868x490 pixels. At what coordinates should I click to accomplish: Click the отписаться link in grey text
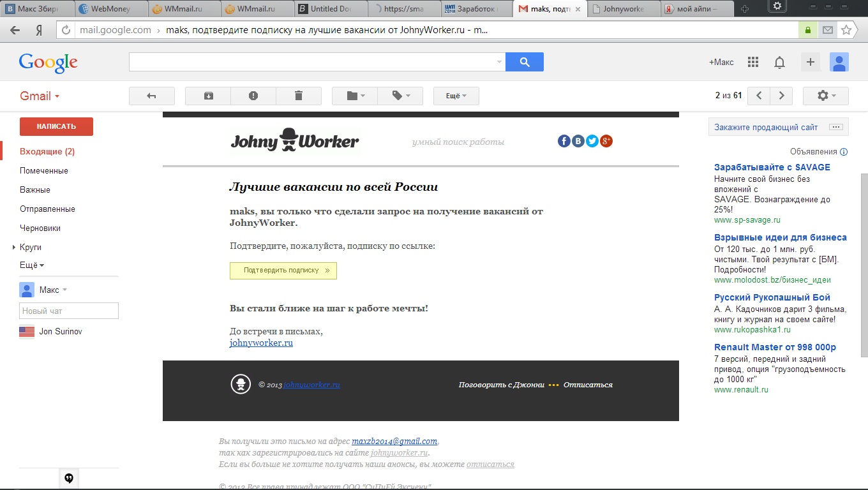tap(490, 464)
